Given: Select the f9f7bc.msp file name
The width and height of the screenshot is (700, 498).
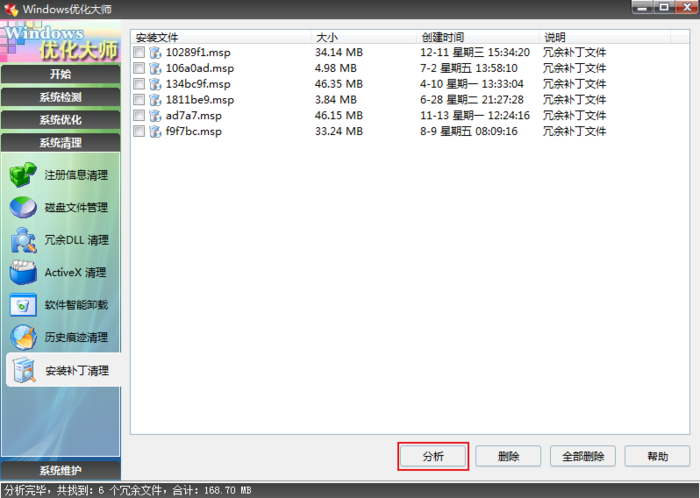Looking at the screenshot, I should [194, 131].
